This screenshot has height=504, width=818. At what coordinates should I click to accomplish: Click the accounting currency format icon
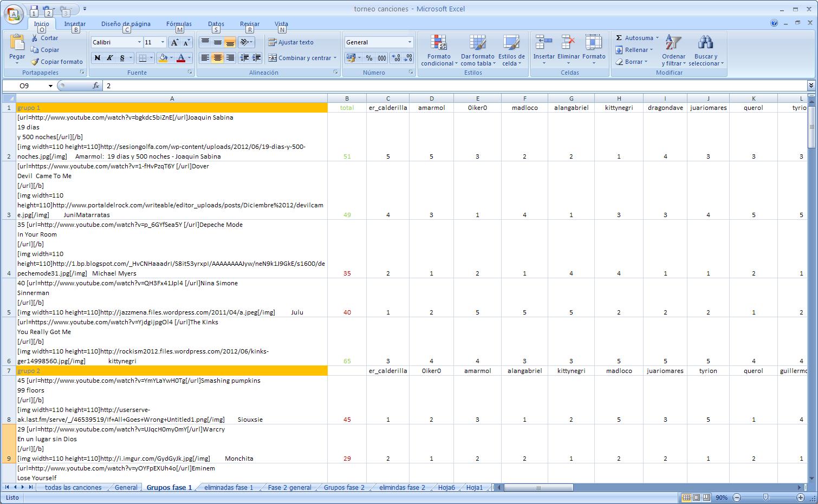(350, 58)
